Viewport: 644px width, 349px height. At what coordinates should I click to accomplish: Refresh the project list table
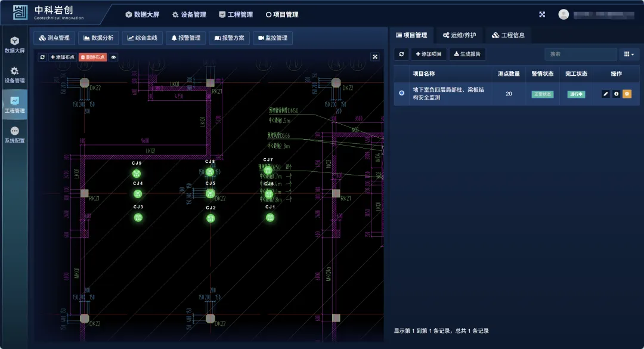(x=401, y=54)
